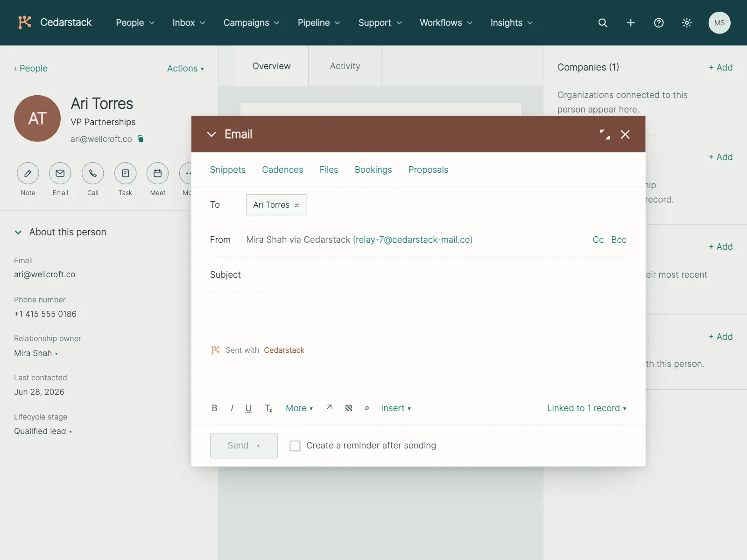Open the Insert dropdown in editor
The height and width of the screenshot is (560, 747).
point(396,408)
